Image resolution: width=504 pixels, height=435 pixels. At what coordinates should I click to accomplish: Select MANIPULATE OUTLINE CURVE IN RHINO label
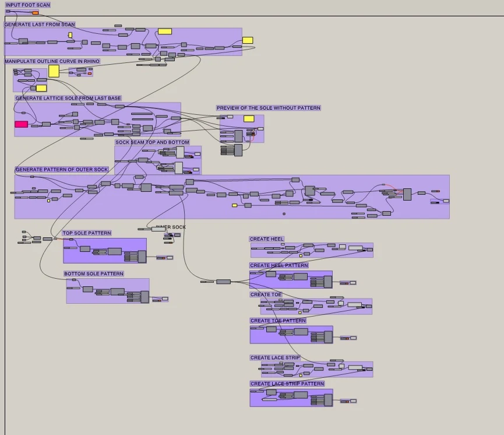[x=52, y=61]
